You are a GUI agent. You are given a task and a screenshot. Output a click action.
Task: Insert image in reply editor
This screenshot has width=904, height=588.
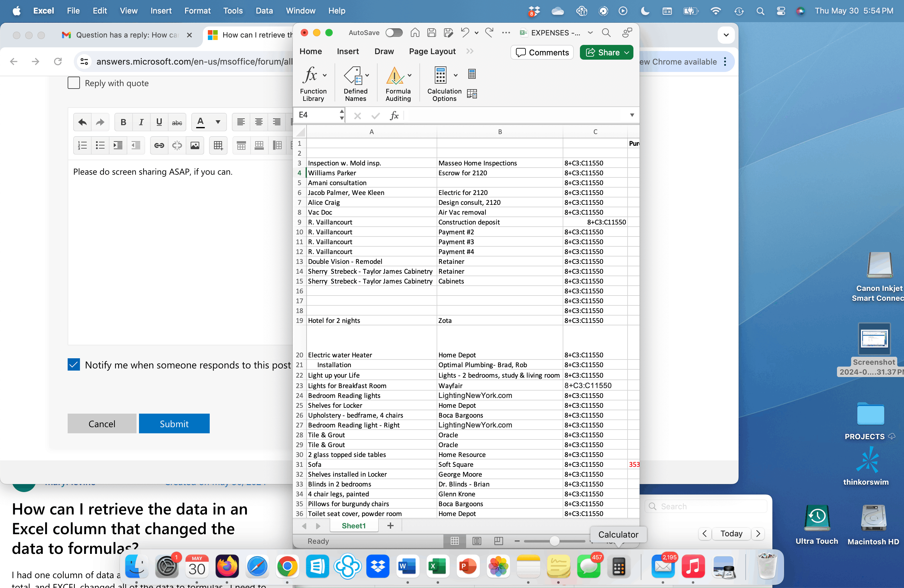195,145
